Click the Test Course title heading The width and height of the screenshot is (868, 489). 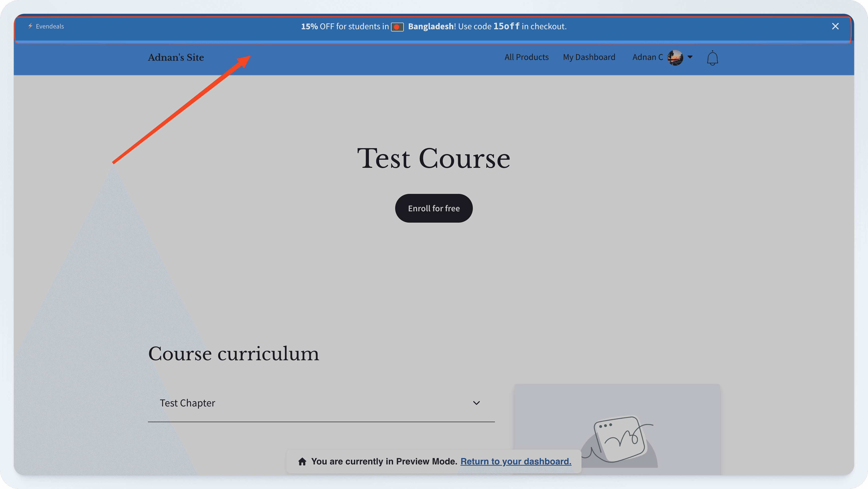click(433, 158)
